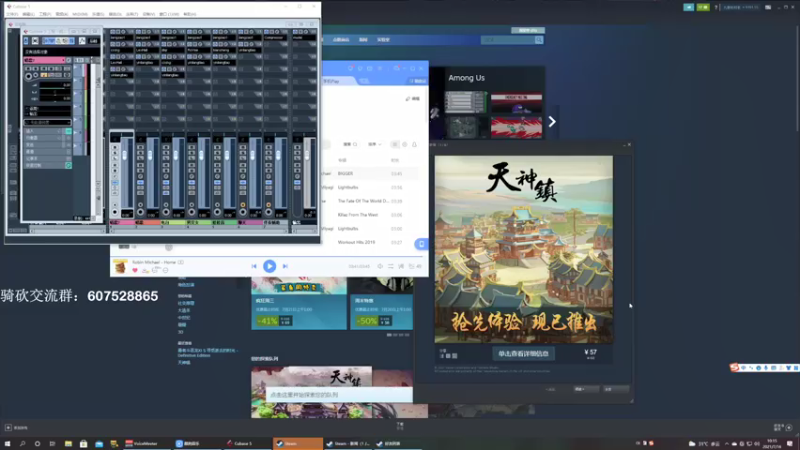
Task: Open the routing preset dropdown in Cubase inspector
Action: (x=47, y=122)
